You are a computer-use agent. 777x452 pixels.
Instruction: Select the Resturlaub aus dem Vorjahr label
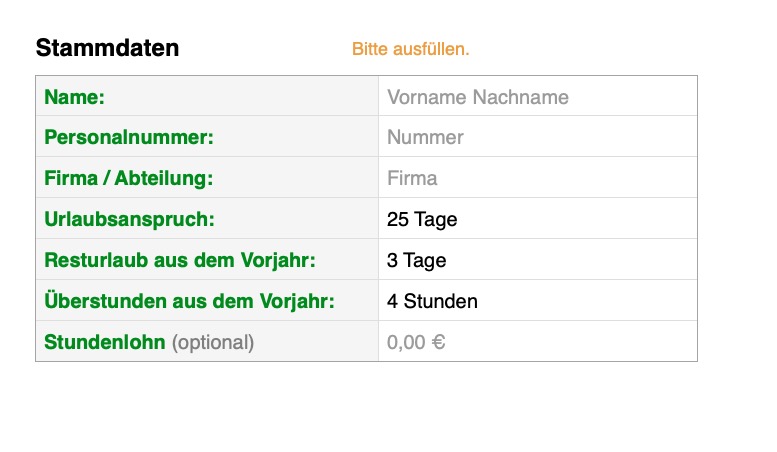click(180, 261)
